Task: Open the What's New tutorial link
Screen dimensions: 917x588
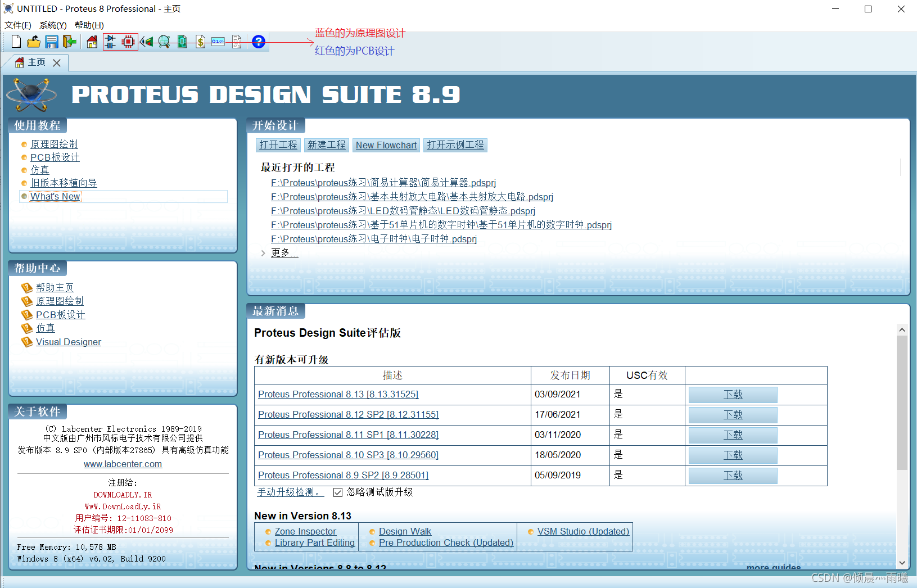Action: pos(55,196)
